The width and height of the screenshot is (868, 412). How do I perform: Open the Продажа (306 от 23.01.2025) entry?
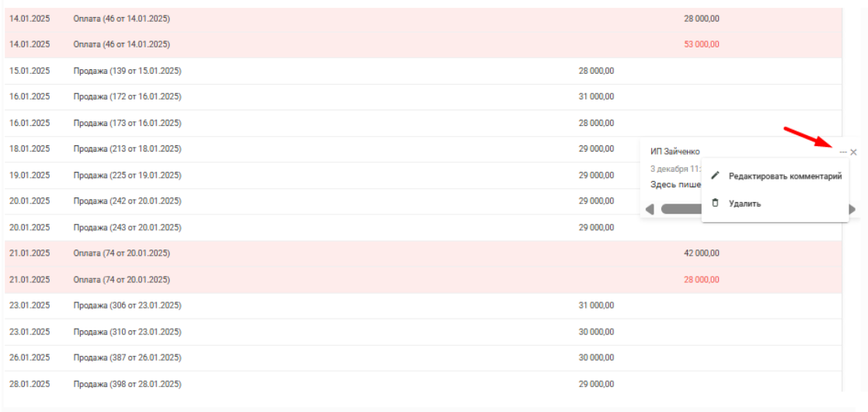[127, 306]
